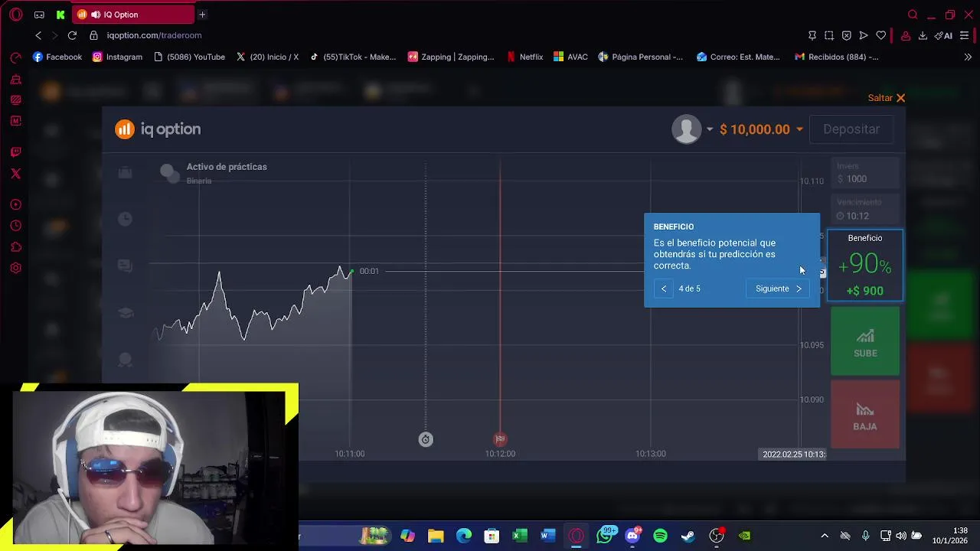
Task: Open the user avatar profile menu
Action: (x=692, y=129)
